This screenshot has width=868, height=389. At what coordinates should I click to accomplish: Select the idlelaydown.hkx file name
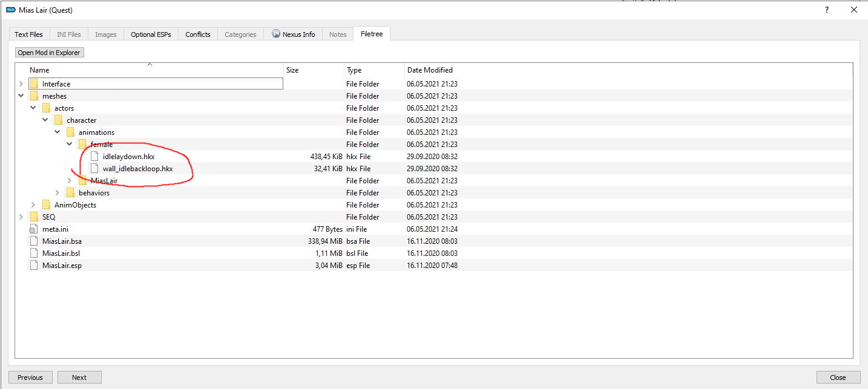pyautogui.click(x=128, y=157)
